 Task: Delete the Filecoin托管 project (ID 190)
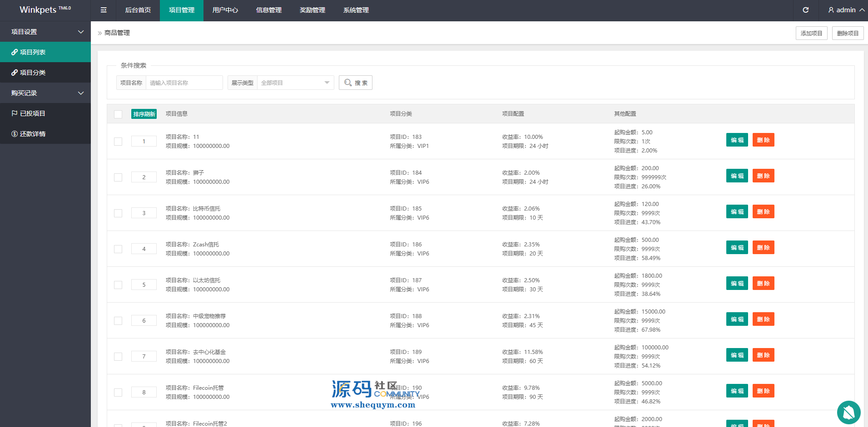(763, 391)
